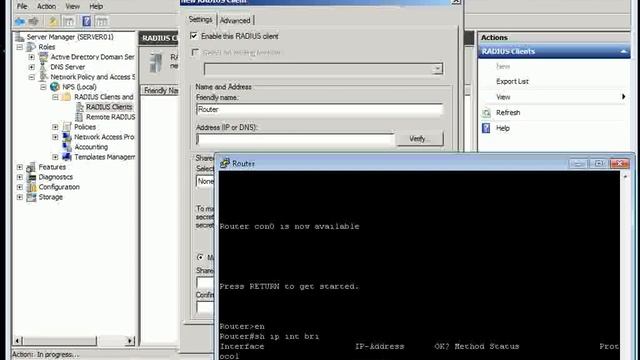Check the greyed Select an existing template checkbox

pyautogui.click(x=195, y=52)
